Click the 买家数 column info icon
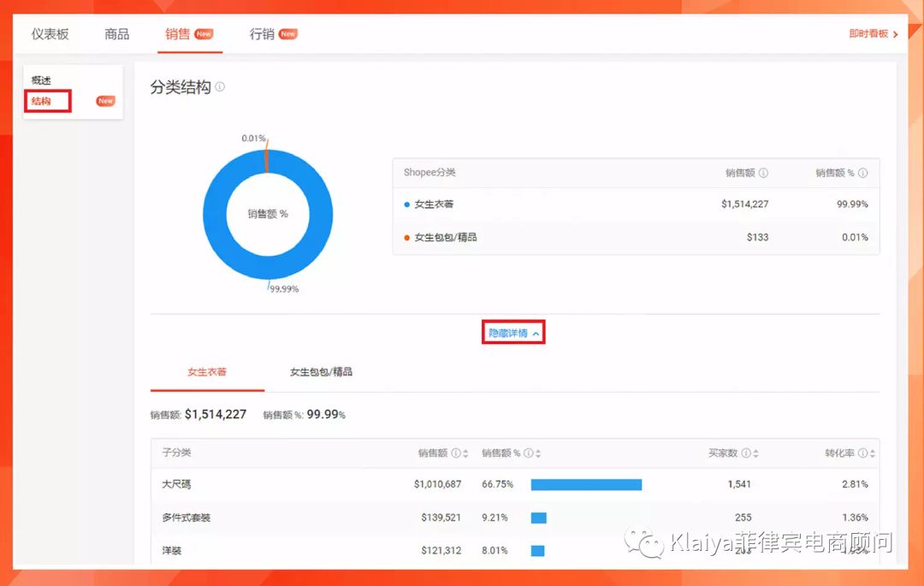 pyautogui.click(x=746, y=453)
